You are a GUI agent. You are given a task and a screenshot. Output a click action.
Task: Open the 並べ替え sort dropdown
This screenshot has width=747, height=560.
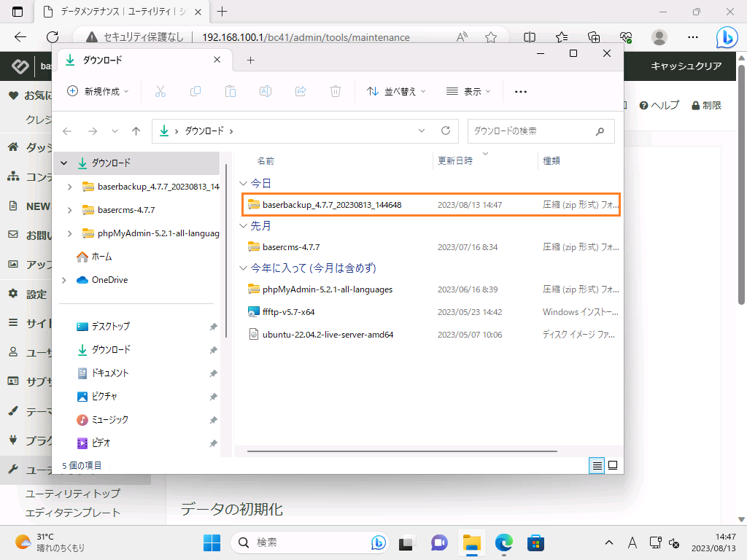point(395,91)
